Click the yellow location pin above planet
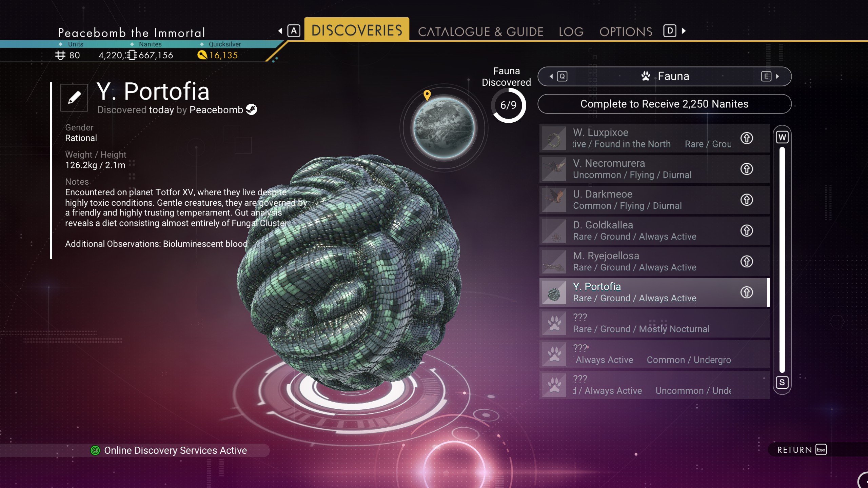Image resolution: width=868 pixels, height=488 pixels. point(427,95)
